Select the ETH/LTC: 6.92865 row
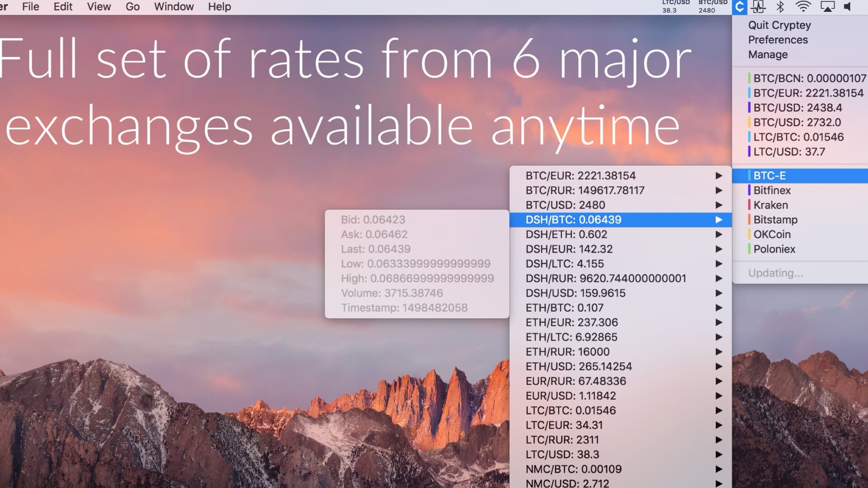Viewport: 868px width, 488px height. (x=620, y=337)
